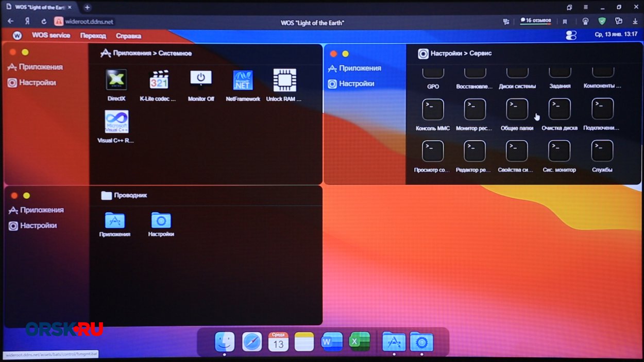Open Редактор реестра shortcut
This screenshot has height=362, width=644.
(474, 151)
